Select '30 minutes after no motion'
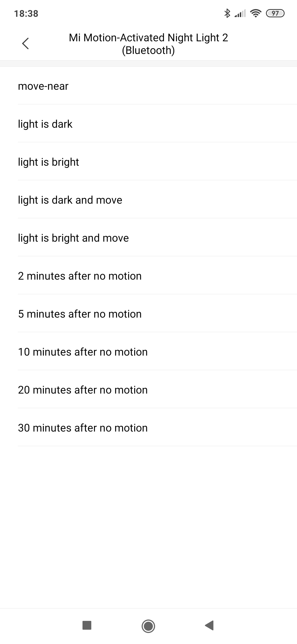Image resolution: width=297 pixels, height=644 pixels. (x=148, y=428)
